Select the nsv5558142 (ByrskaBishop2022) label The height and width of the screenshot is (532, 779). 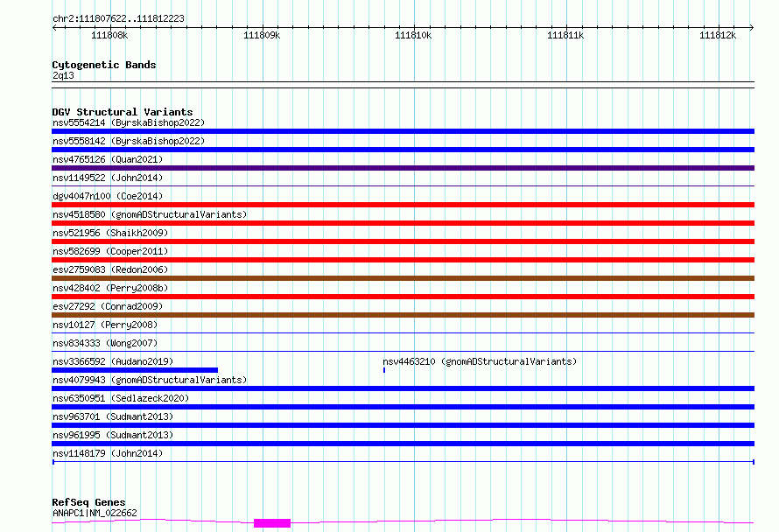coord(129,141)
